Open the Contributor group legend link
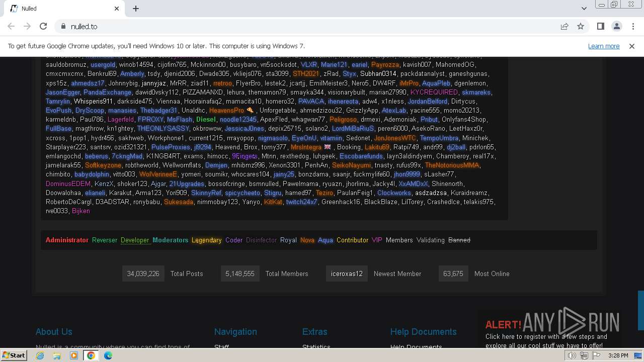The image size is (644, 362). (x=352, y=240)
